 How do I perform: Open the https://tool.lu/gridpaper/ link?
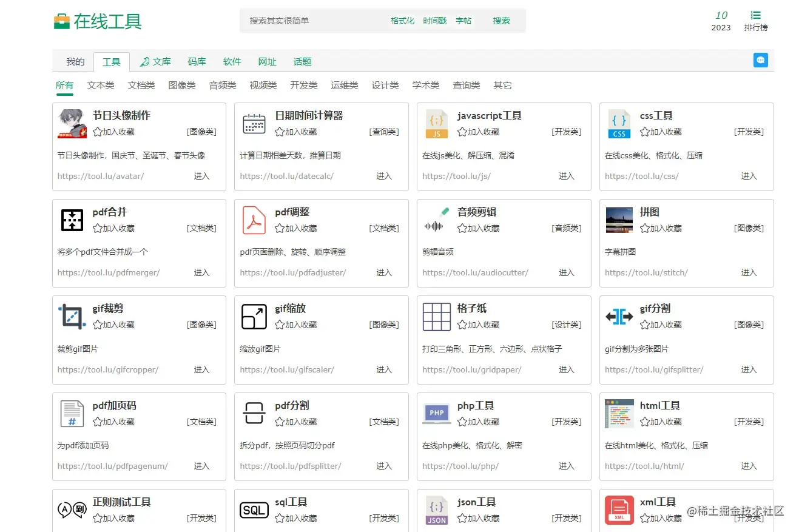pyautogui.click(x=472, y=369)
